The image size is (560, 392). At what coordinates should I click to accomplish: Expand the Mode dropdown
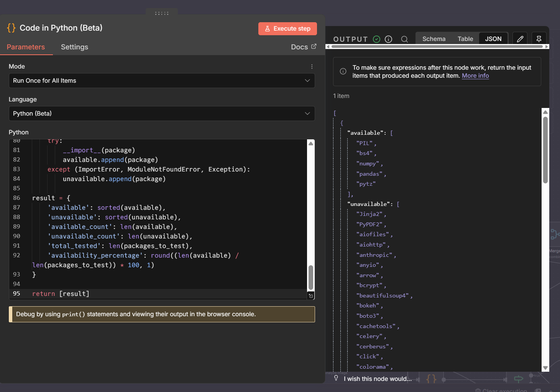click(x=161, y=81)
